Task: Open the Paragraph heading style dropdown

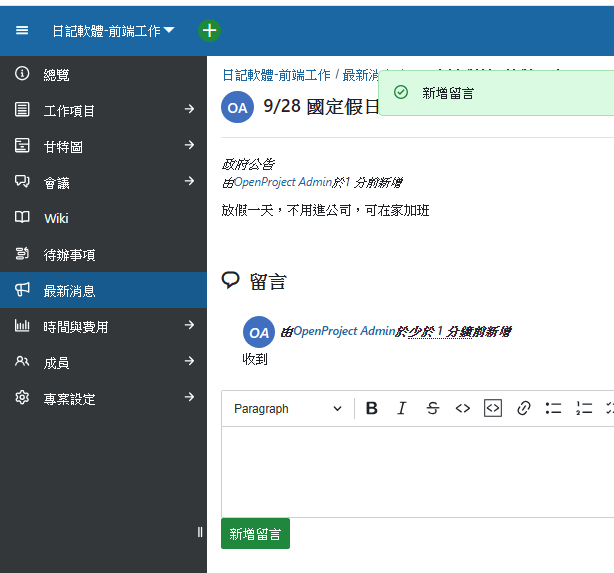Action: (x=288, y=409)
